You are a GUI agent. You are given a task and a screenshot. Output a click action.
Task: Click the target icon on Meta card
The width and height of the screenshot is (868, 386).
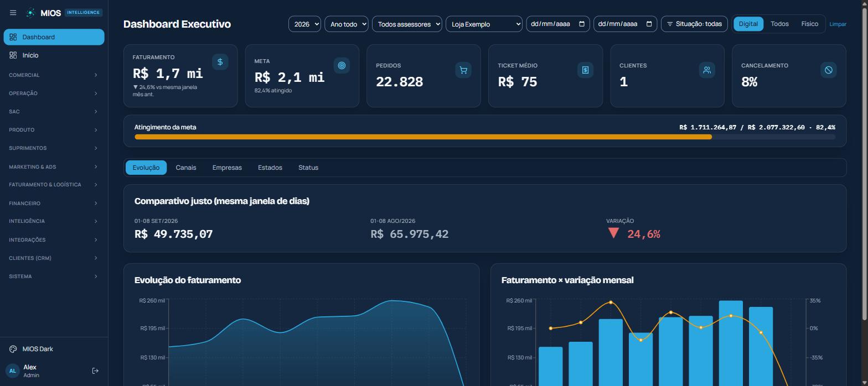(x=342, y=66)
